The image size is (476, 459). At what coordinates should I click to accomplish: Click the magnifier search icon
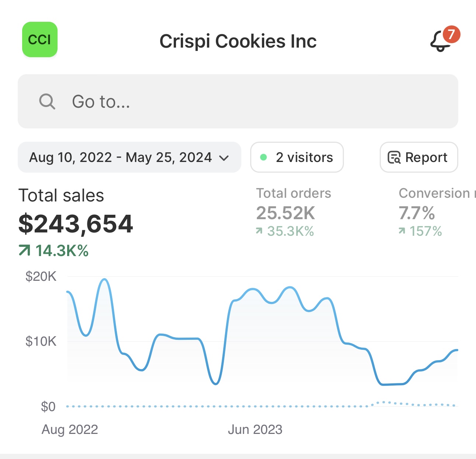pos(47,101)
